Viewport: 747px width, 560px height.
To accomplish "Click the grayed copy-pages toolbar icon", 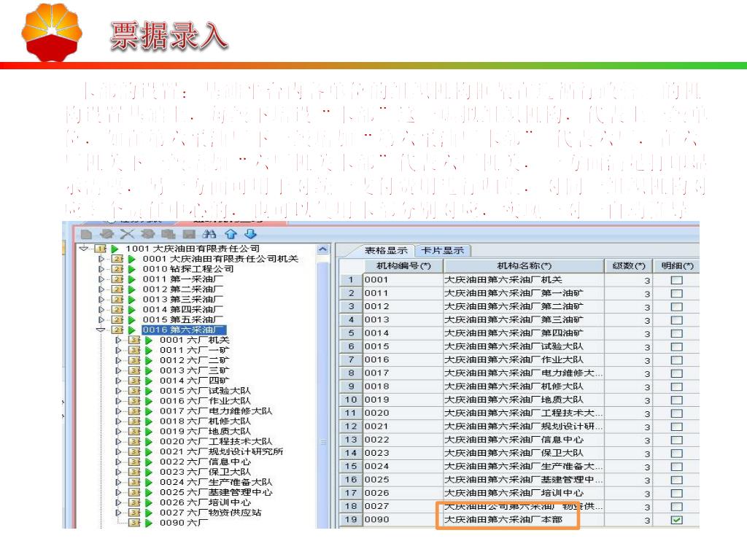I will [x=169, y=234].
